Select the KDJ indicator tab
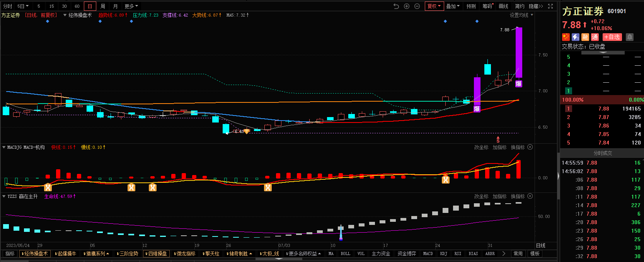 (443, 254)
